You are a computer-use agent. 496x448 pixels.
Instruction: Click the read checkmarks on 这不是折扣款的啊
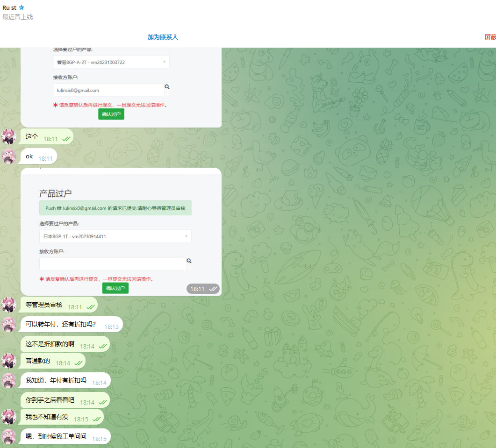click(x=103, y=346)
